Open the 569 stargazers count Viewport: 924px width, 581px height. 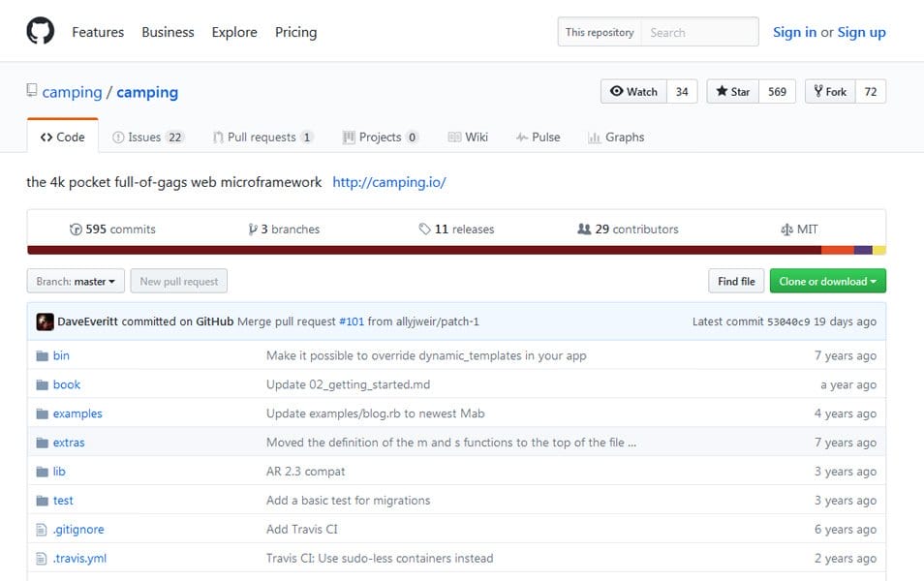point(778,91)
